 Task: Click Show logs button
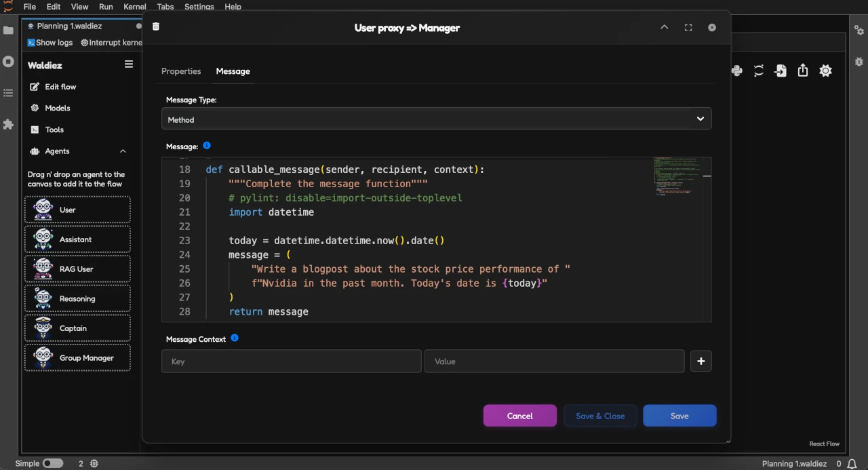50,42
